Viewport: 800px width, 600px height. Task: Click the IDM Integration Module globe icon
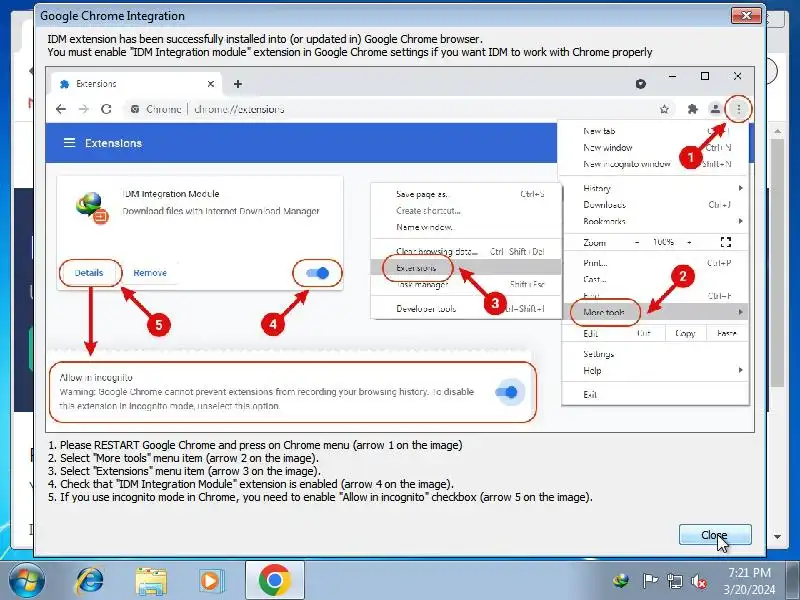click(x=92, y=207)
